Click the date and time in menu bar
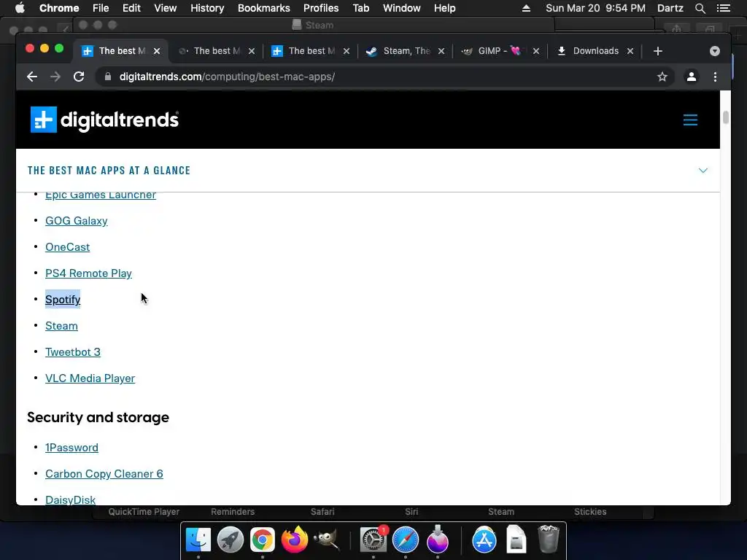 pos(595,8)
